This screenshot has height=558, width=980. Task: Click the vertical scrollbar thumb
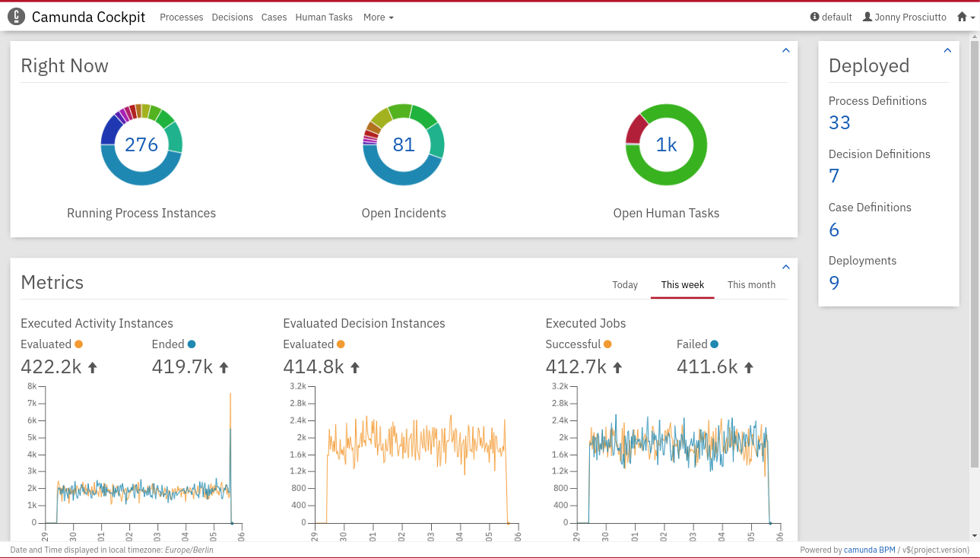tap(975, 255)
